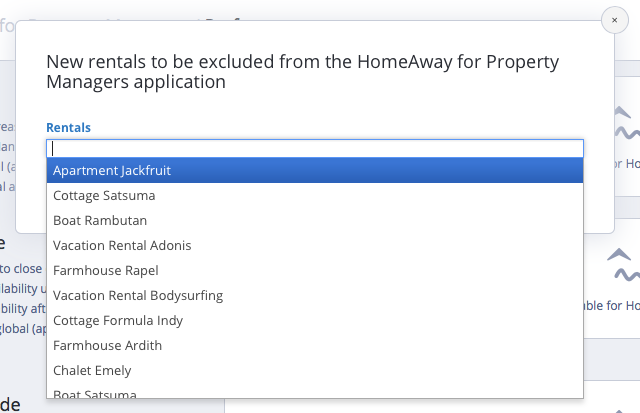Click the Rentals search input field
Image resolution: width=640 pixels, height=413 pixels.
tap(315, 148)
